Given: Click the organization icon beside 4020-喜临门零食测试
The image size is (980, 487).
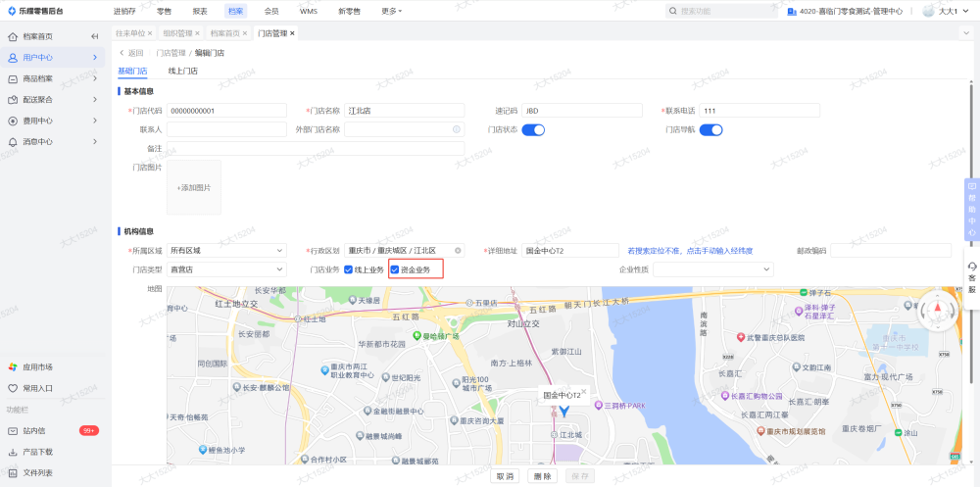Looking at the screenshot, I should (x=791, y=11).
